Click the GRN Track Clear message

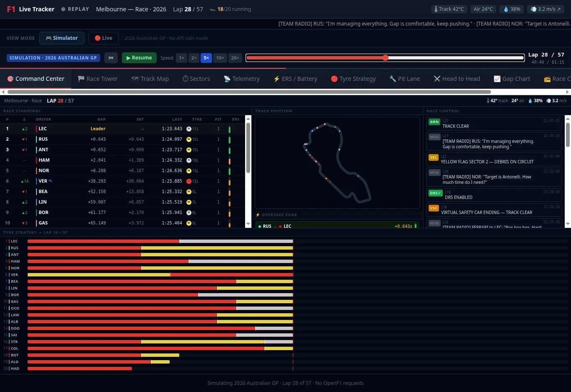point(494,124)
